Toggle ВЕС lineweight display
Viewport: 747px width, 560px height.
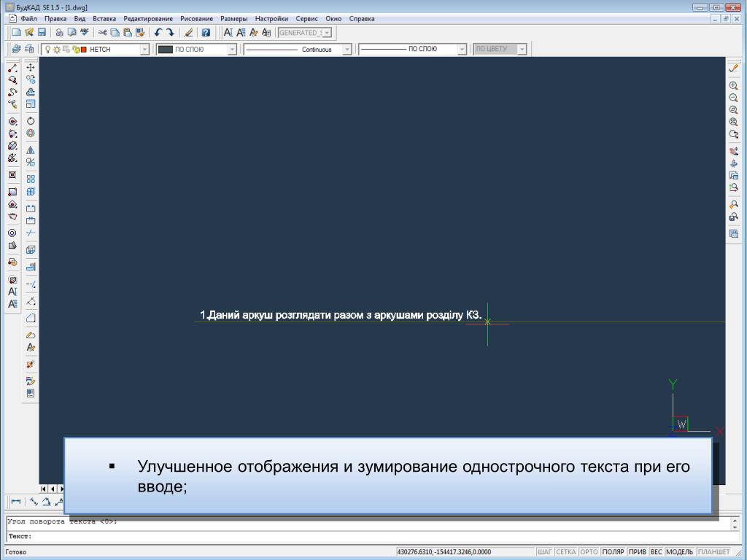(x=656, y=551)
